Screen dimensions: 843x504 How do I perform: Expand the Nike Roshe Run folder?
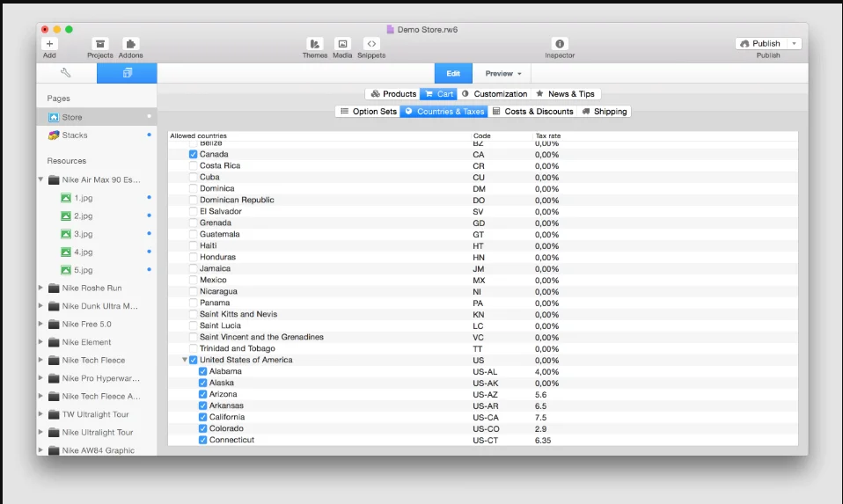tap(40, 288)
